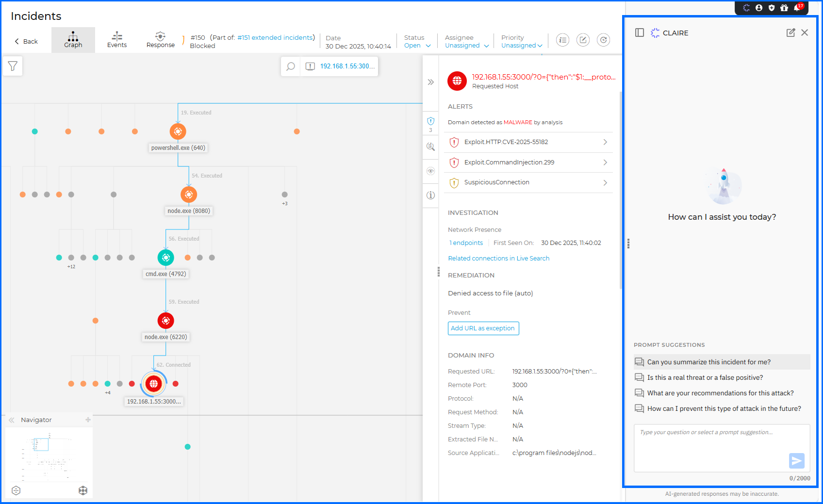
Task: Open the #151 extended incidents link
Action: tap(275, 37)
